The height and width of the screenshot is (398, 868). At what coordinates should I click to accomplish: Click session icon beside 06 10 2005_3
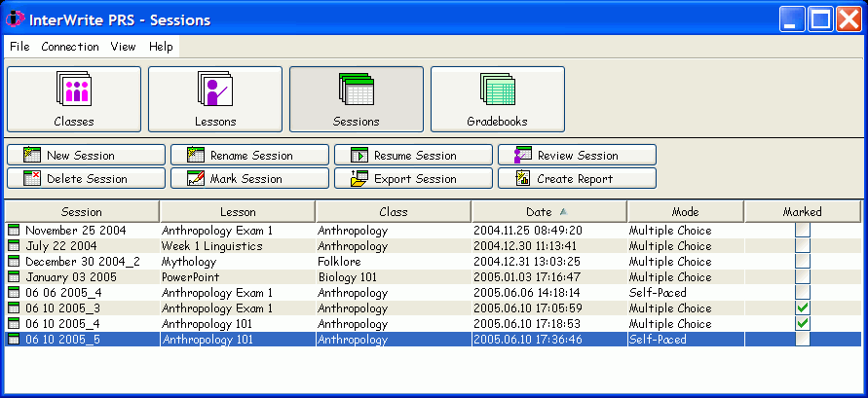tap(14, 308)
